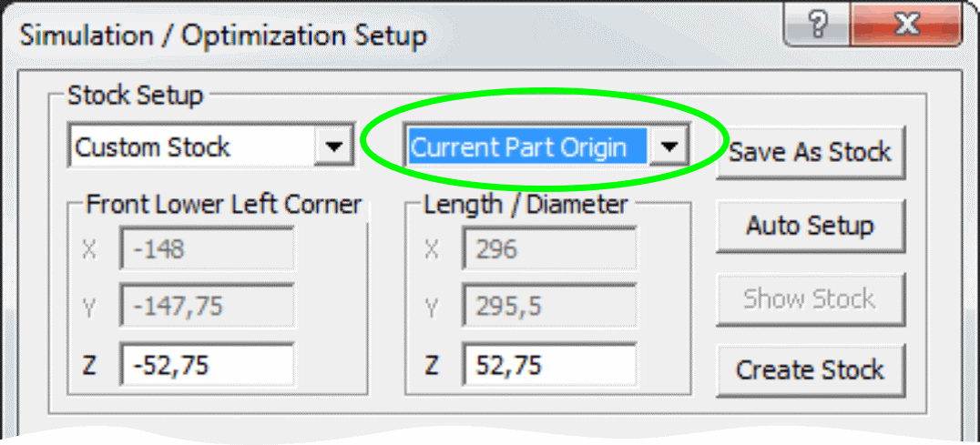Open the Current Part Origin dropdown arrow
This screenshot has width=980, height=445.
click(x=670, y=147)
